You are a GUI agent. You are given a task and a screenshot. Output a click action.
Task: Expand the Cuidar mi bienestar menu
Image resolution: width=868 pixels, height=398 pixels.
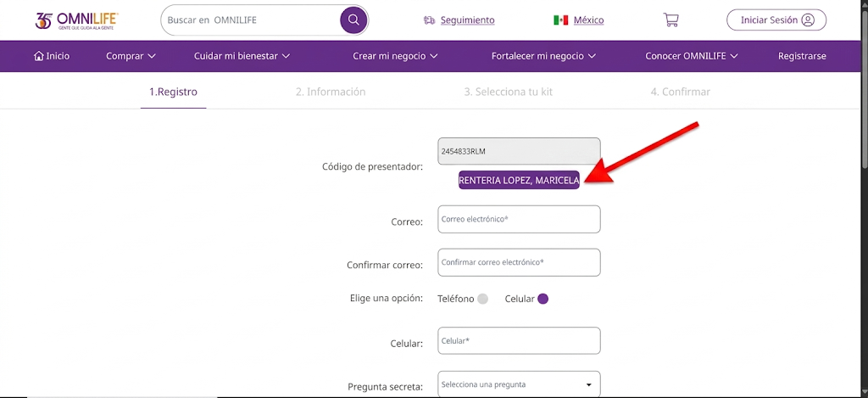click(242, 56)
